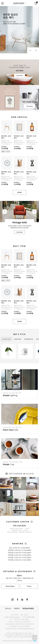Go to next hero banner slide
The width and height of the screenshot is (39, 644).
pos(36,50)
